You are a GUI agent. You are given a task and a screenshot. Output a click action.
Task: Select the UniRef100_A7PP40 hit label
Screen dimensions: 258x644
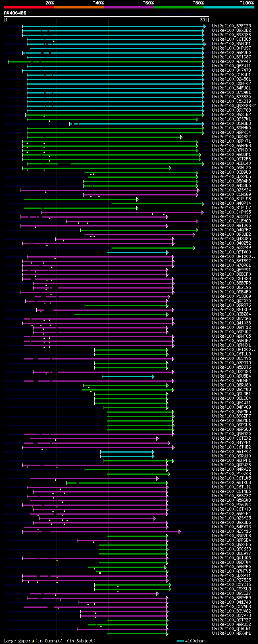pyautogui.click(x=231, y=61)
